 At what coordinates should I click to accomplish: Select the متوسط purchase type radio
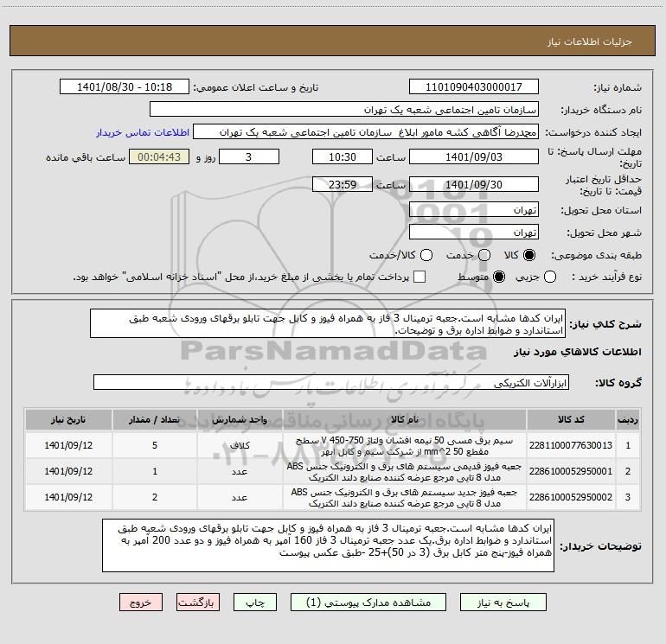point(499,277)
